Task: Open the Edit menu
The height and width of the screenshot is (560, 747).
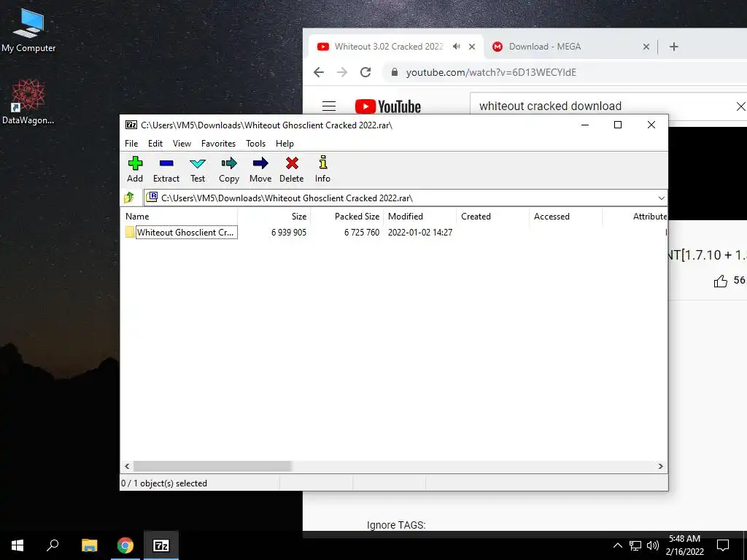Action: point(155,144)
